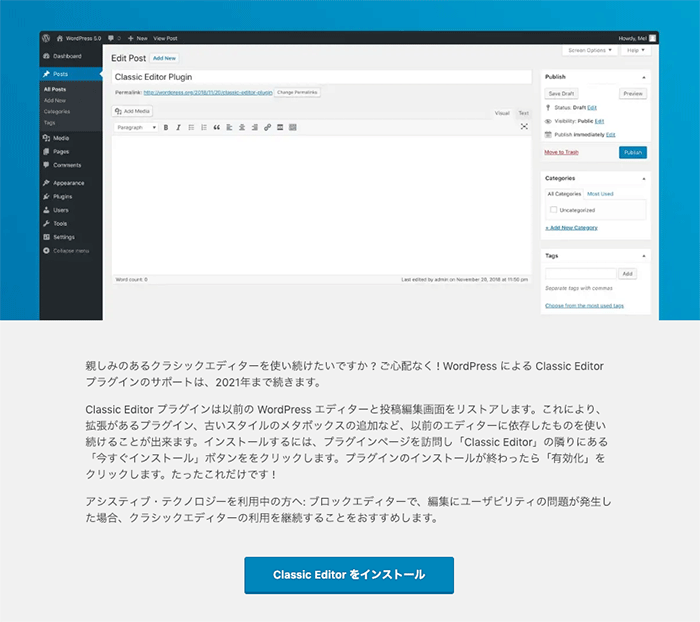This screenshot has width=700, height=622.
Task: Open Categories submenu under Posts
Action: pyautogui.click(x=57, y=112)
